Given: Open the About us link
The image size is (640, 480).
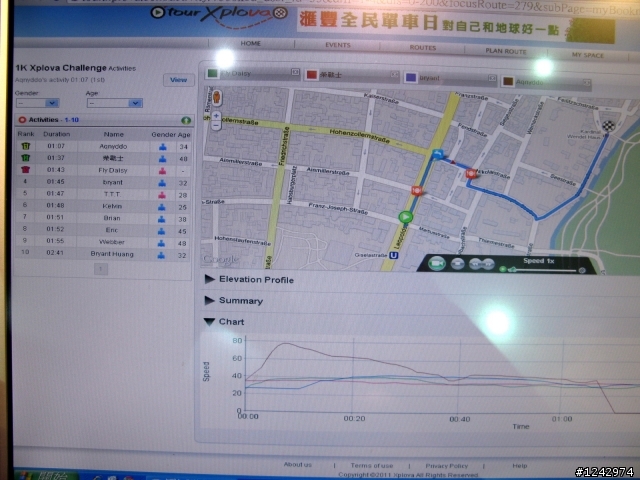Looking at the screenshot, I should (x=298, y=464).
